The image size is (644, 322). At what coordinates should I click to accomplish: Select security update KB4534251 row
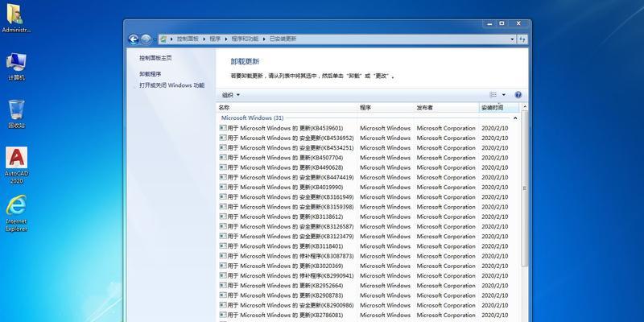point(365,148)
